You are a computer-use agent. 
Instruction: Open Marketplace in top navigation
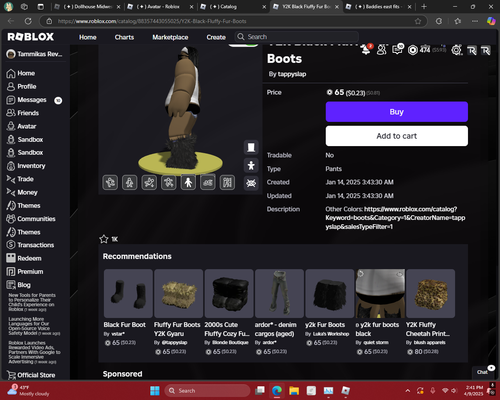170,37
